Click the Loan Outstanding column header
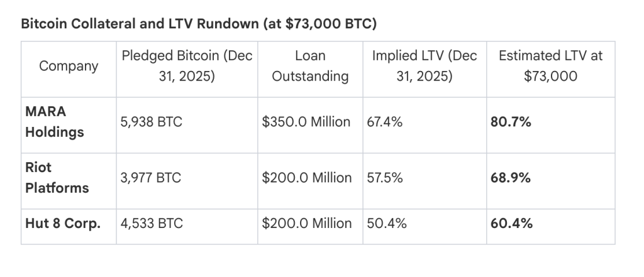 310,66
